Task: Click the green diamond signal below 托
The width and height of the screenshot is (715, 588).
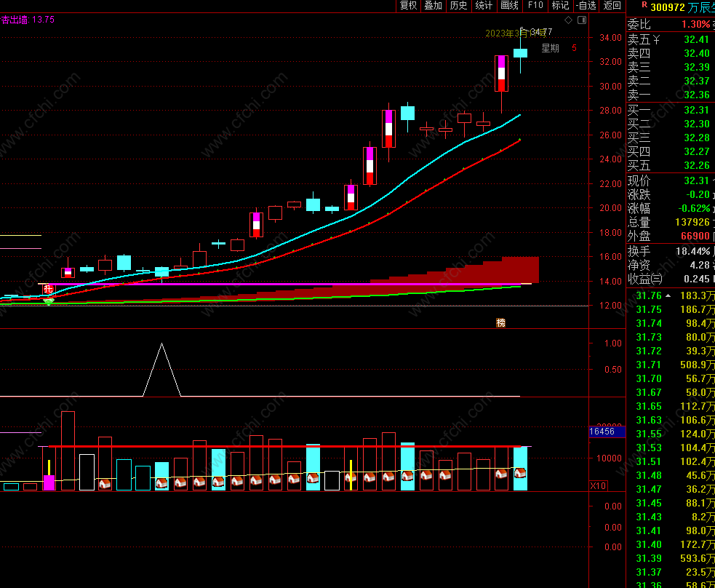Action: [x=48, y=301]
